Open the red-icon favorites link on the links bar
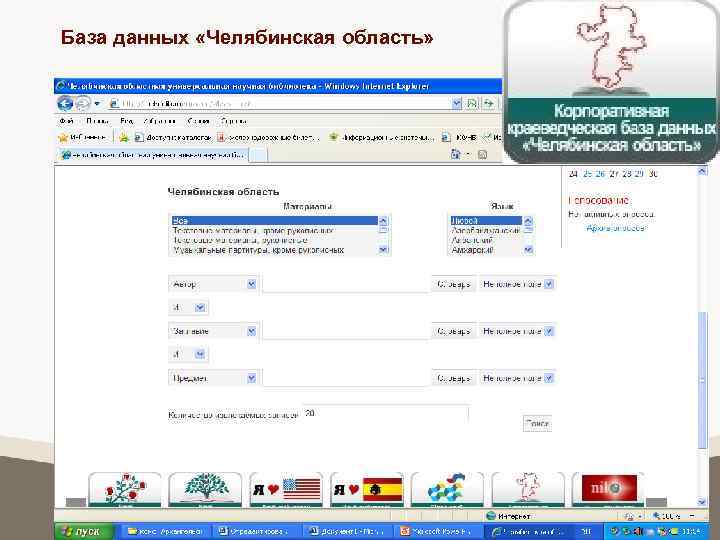720x540 pixels. (x=268, y=137)
